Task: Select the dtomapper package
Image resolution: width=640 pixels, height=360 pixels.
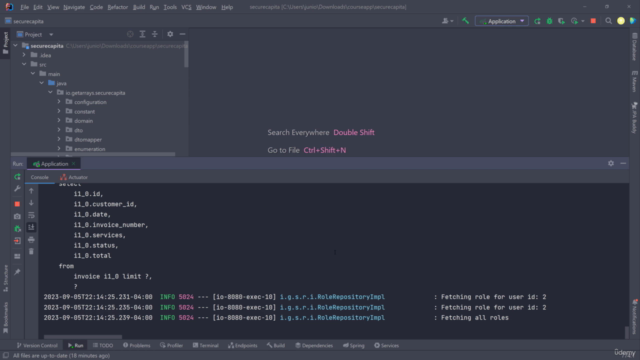Action: pyautogui.click(x=88, y=140)
